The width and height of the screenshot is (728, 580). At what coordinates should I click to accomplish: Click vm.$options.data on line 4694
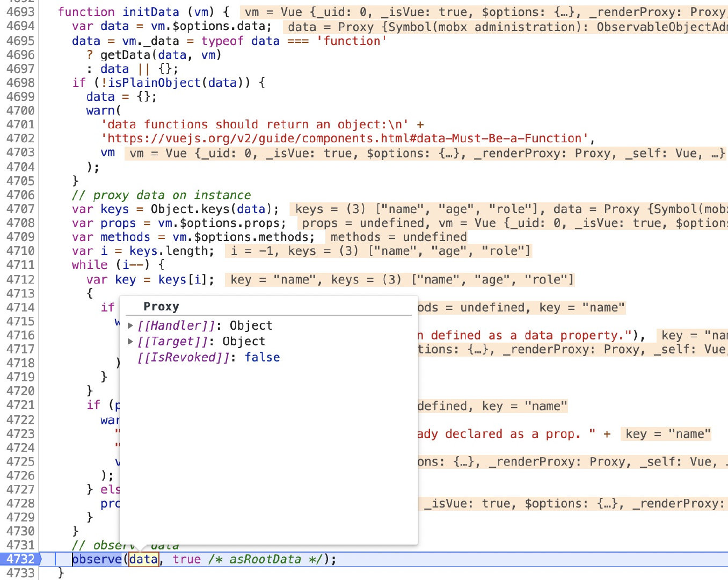[208, 26]
